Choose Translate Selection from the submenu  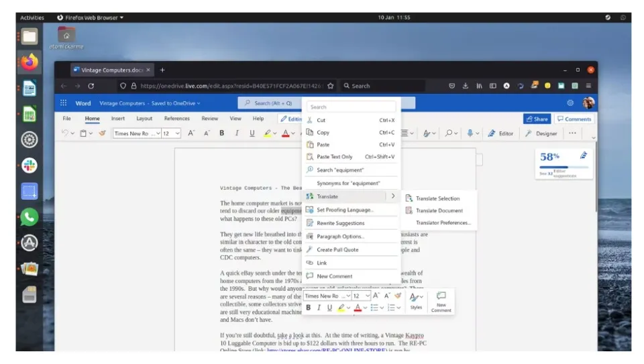click(437, 198)
